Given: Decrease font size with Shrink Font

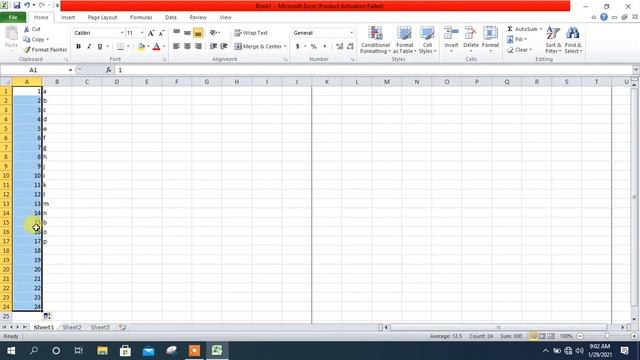Looking at the screenshot, I should tap(162, 33).
